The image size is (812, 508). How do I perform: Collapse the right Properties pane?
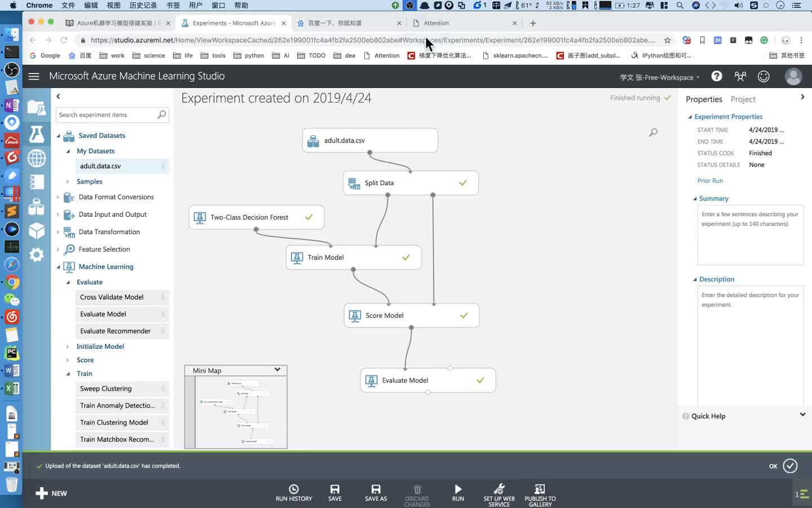802,97
